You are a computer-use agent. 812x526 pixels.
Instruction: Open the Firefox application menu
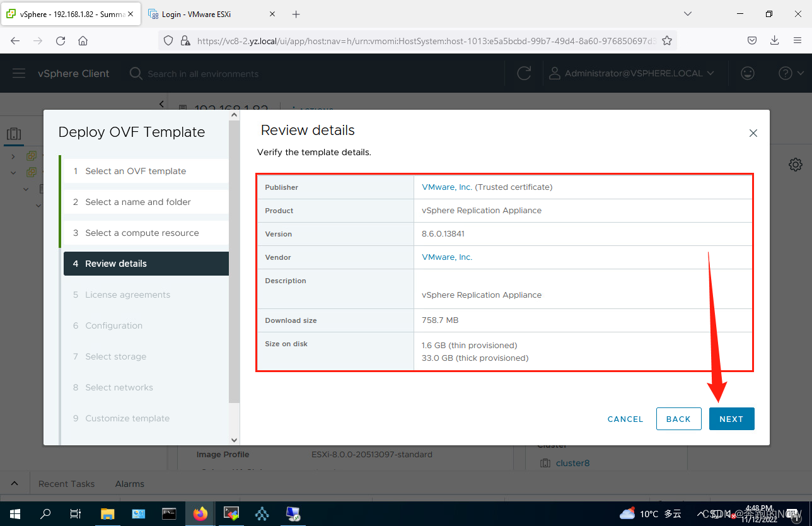[797, 40]
